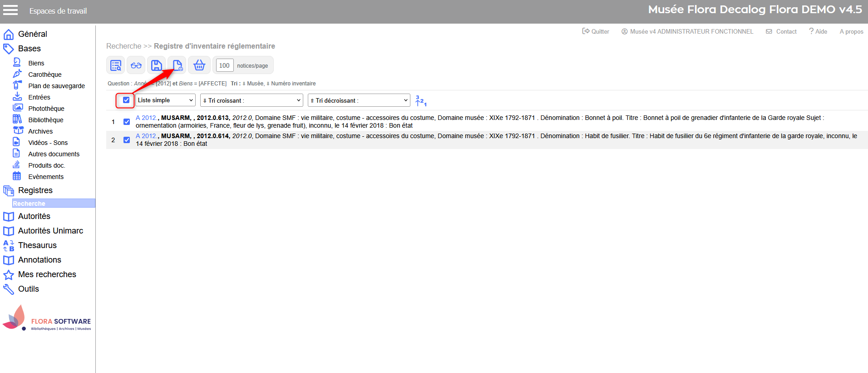Open the basket icon in toolbar
The height and width of the screenshot is (373, 868).
199,65
